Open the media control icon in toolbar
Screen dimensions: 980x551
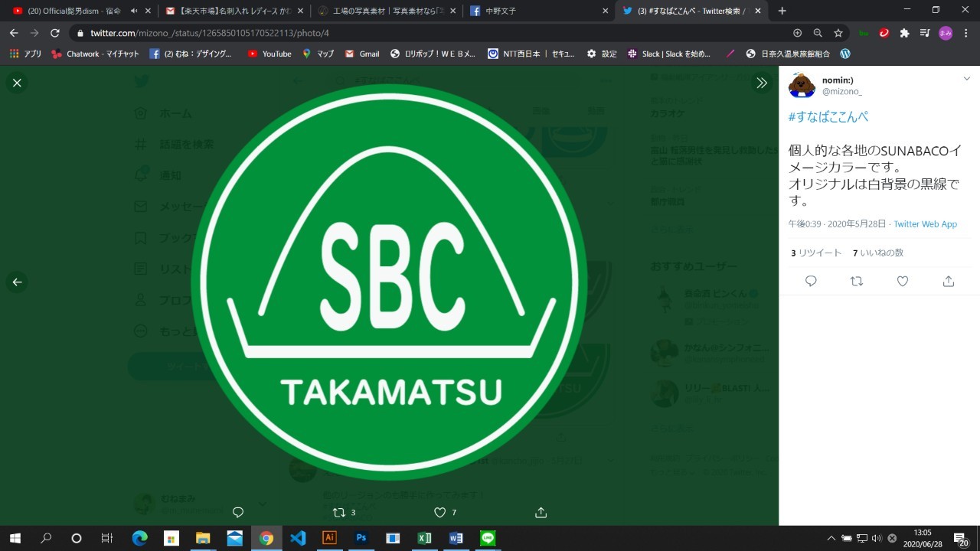925,33
